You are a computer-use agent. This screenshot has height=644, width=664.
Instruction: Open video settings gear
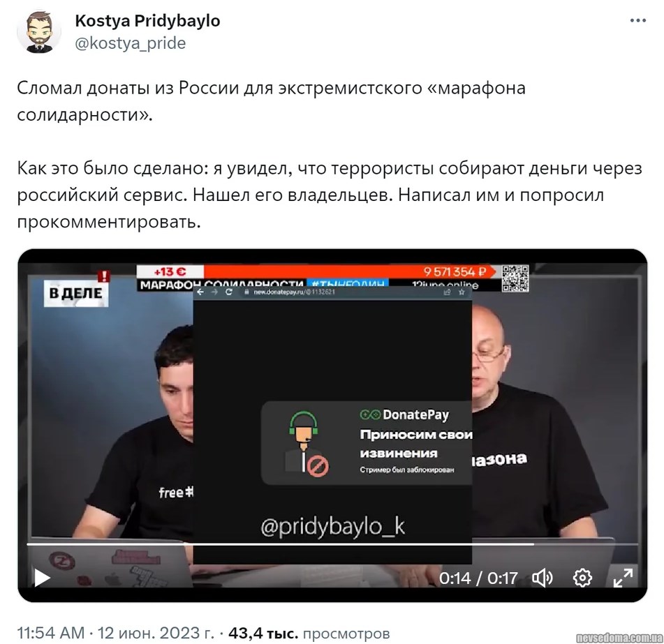pyautogui.click(x=582, y=578)
